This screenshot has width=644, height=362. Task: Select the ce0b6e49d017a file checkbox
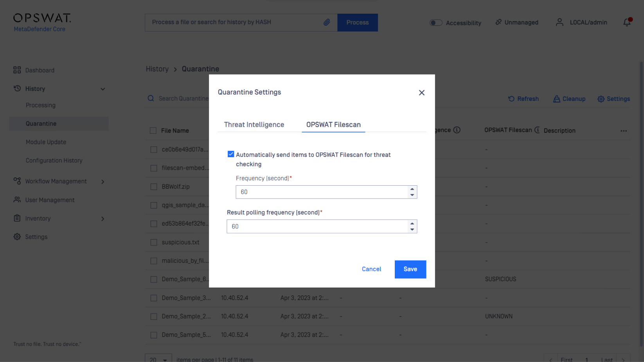point(154,149)
